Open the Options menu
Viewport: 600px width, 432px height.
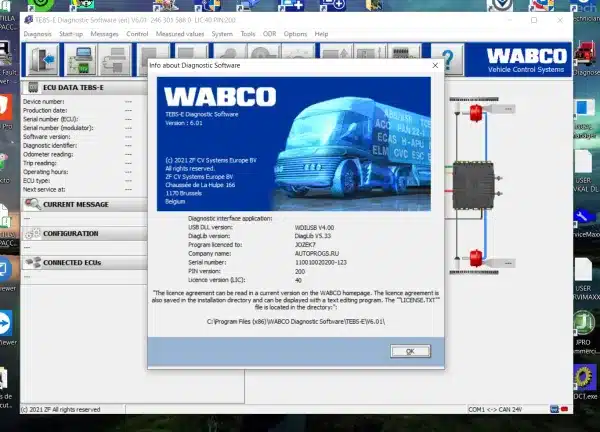pyautogui.click(x=295, y=33)
